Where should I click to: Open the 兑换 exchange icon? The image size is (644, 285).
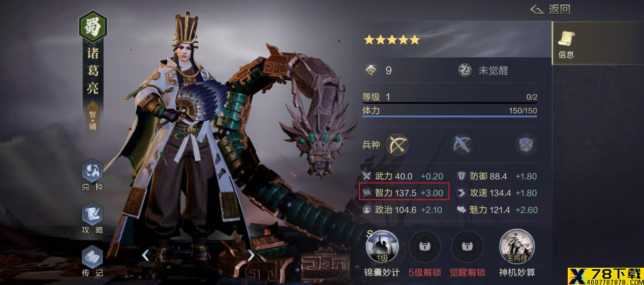93,171
